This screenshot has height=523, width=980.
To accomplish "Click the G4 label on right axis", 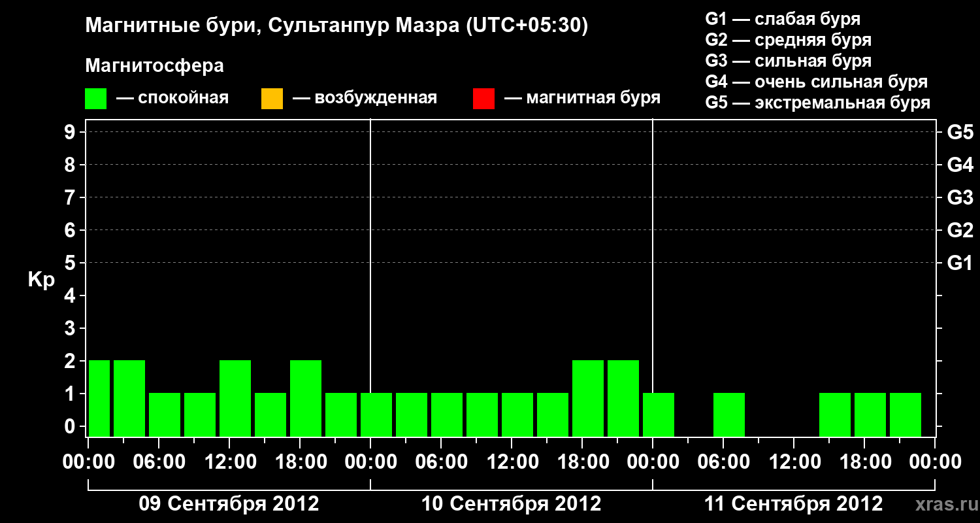I will (960, 165).
